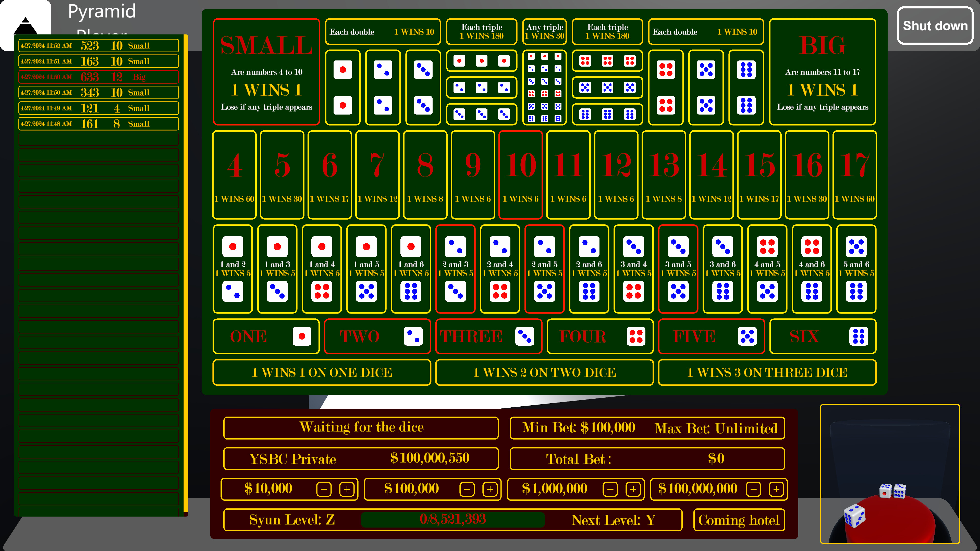
Task: Select the 2 and 3 combination bet
Action: tap(455, 269)
